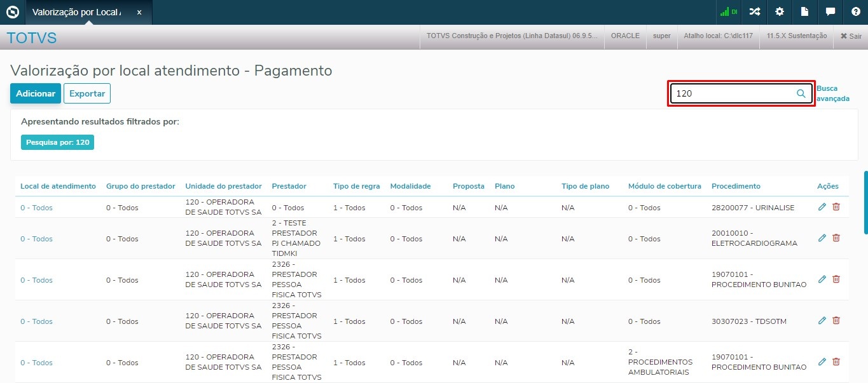Click the Sair logout button
The height and width of the screenshot is (383, 868).
click(851, 36)
